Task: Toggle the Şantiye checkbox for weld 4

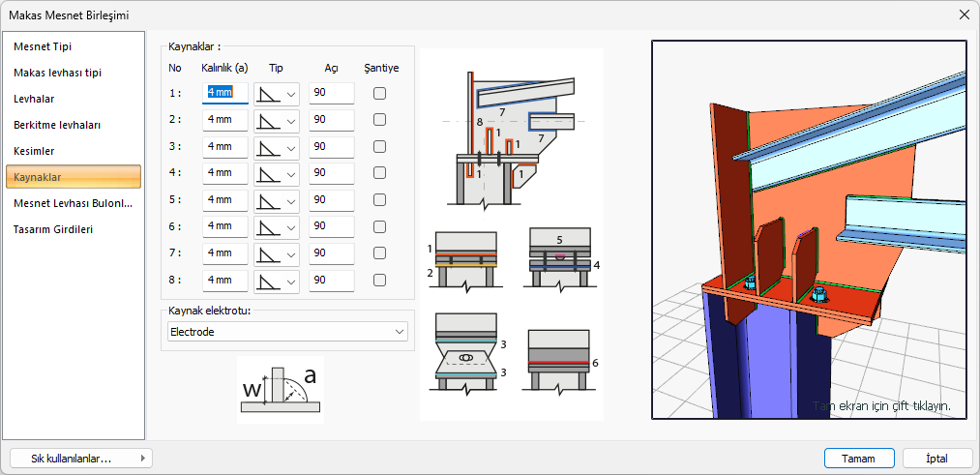Action: click(380, 173)
